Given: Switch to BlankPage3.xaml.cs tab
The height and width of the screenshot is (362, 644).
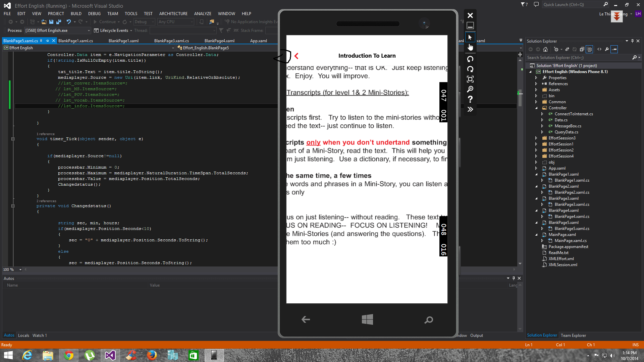Looking at the screenshot, I should [x=171, y=41].
